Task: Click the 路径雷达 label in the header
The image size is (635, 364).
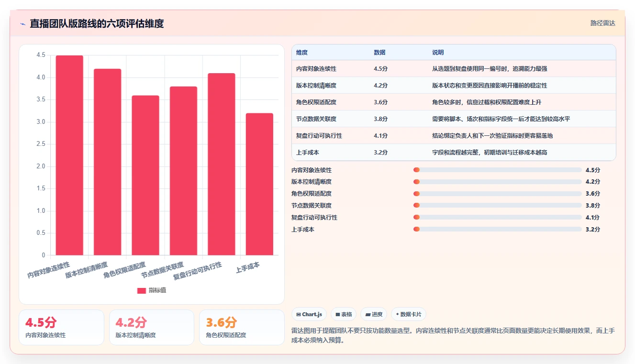Action: pos(602,23)
